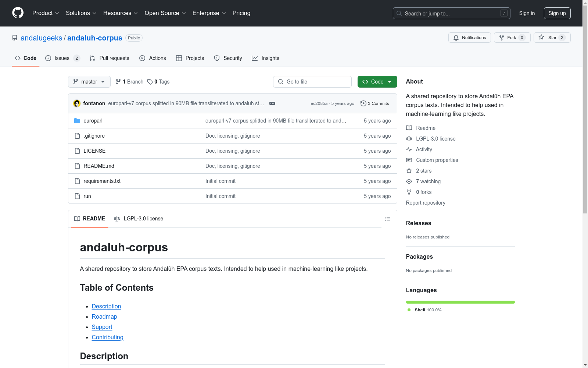The image size is (588, 368).
Task: Expand the Open Source menu
Action: tap(165, 13)
